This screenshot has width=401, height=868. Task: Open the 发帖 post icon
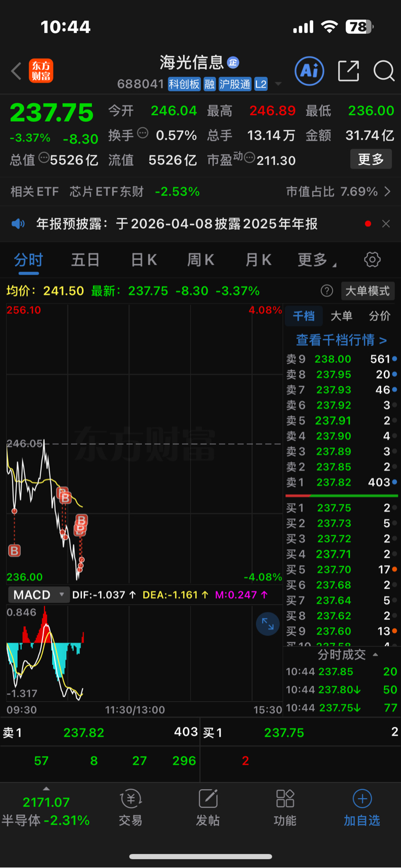click(208, 807)
